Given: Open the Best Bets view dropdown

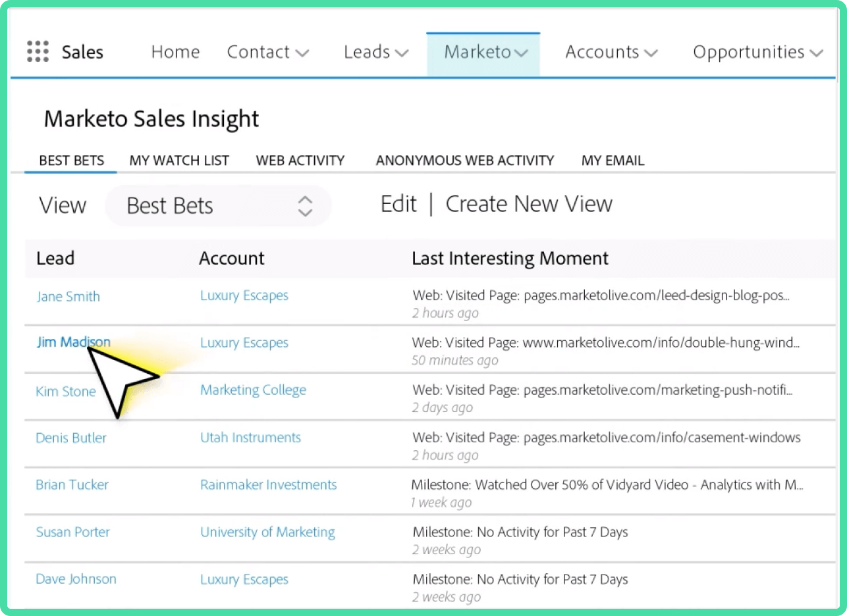Looking at the screenshot, I should point(218,206).
